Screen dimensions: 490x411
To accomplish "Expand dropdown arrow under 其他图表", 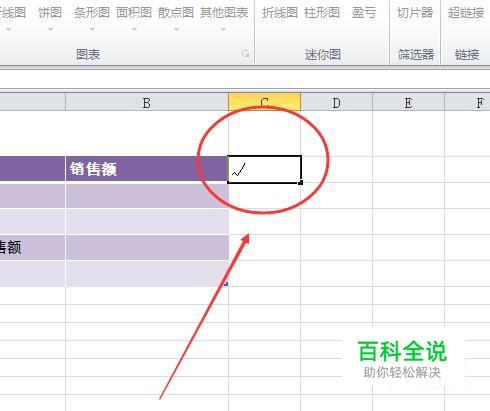I will (x=223, y=29).
